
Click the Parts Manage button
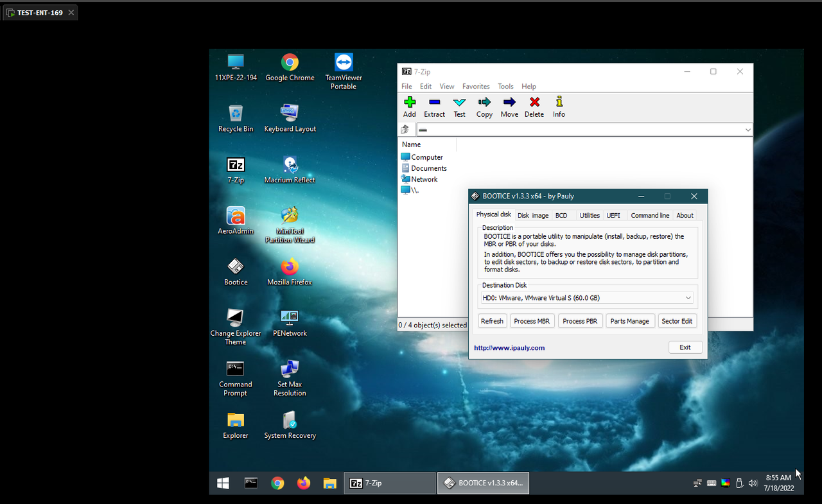[629, 321]
